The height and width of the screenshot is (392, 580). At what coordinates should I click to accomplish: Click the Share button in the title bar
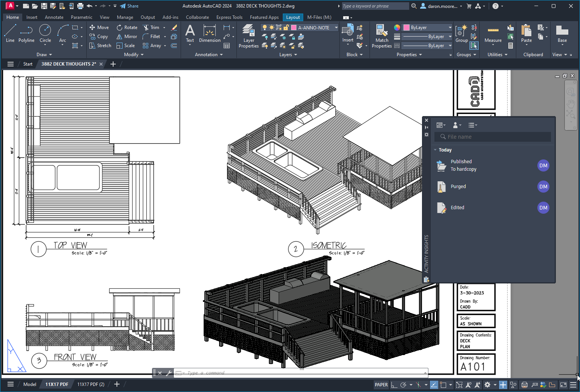129,6
